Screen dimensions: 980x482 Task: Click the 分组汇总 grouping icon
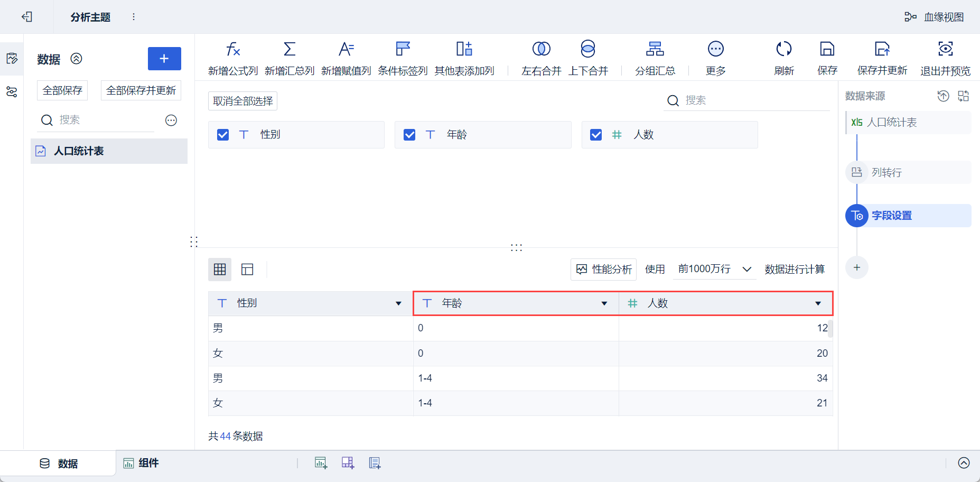655,49
